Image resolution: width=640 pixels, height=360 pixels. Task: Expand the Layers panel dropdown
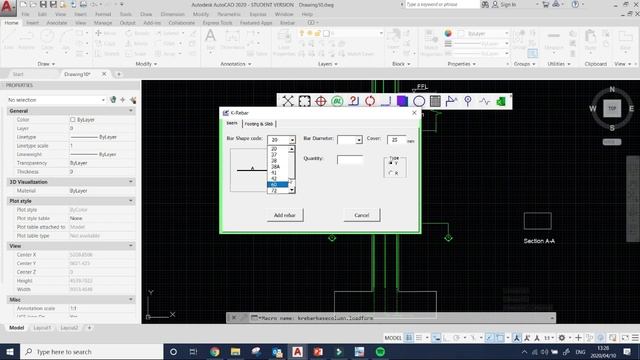click(328, 64)
